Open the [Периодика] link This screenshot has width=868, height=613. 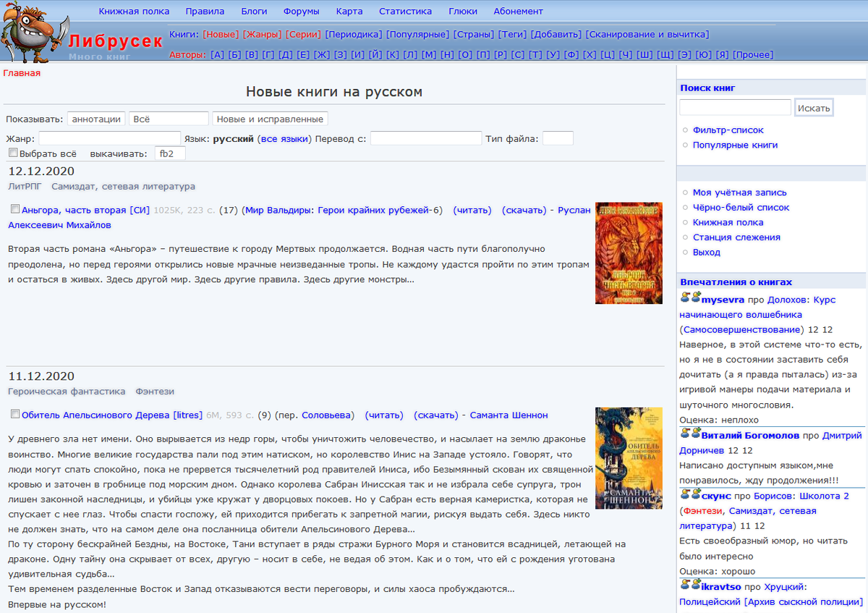354,34
